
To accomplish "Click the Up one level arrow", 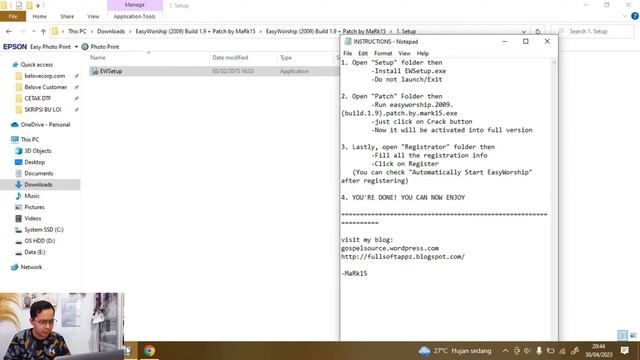I will 43,31.
